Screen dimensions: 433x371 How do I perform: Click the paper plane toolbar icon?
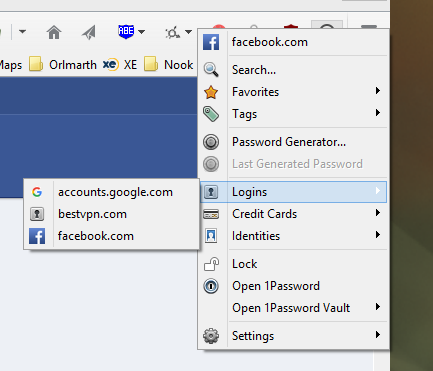coord(89,32)
